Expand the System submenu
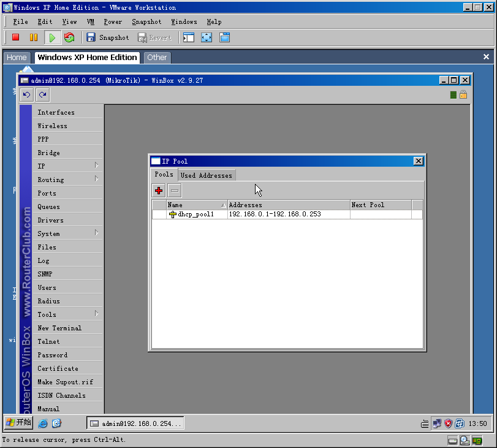This screenshot has height=448, width=497. 67,233
